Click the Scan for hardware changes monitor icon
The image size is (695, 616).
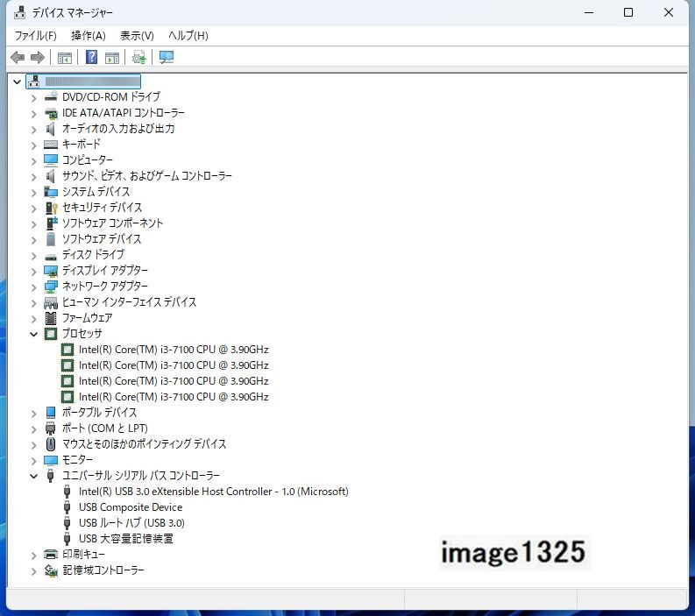tap(167, 57)
